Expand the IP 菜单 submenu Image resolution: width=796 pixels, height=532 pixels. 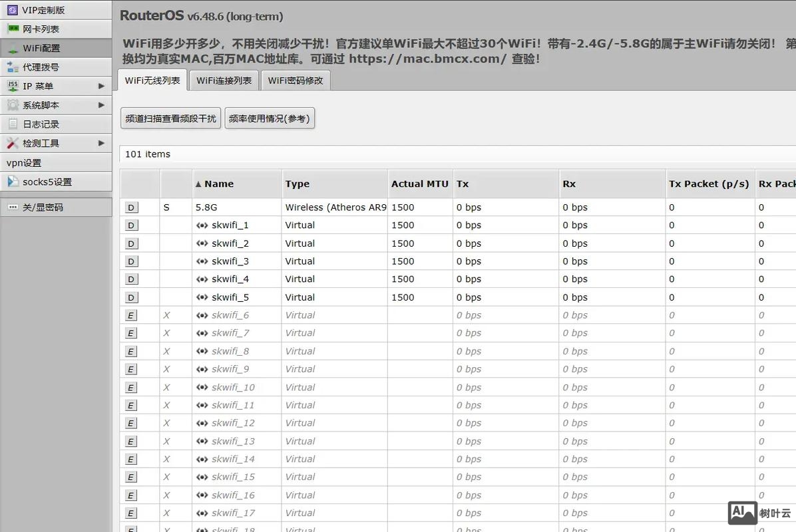[37, 85]
